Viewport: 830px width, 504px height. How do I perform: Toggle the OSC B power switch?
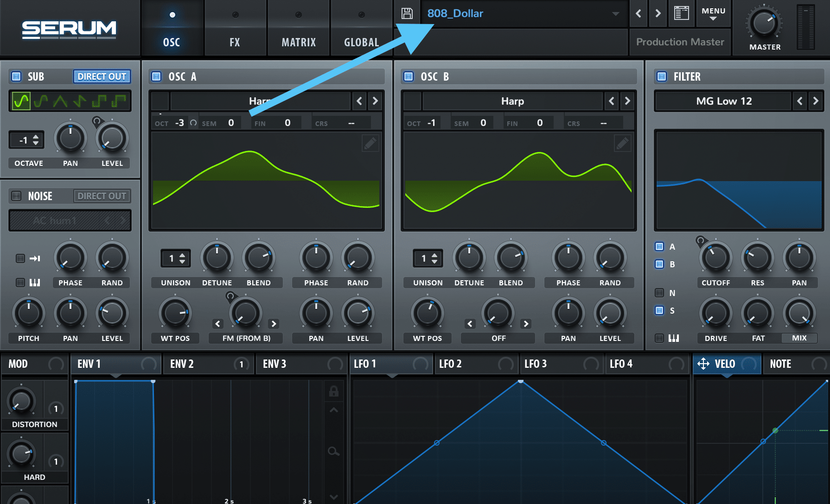(x=409, y=76)
